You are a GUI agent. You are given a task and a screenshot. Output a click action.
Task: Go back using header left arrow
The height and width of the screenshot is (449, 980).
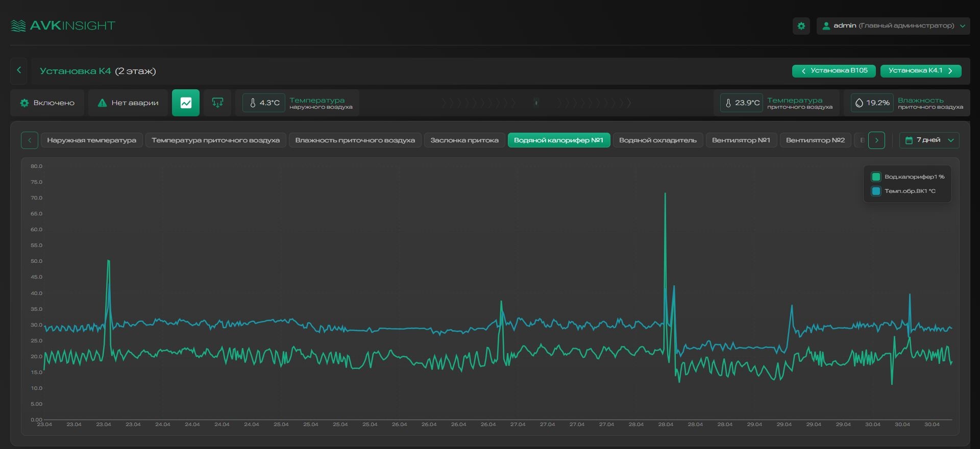click(x=19, y=70)
